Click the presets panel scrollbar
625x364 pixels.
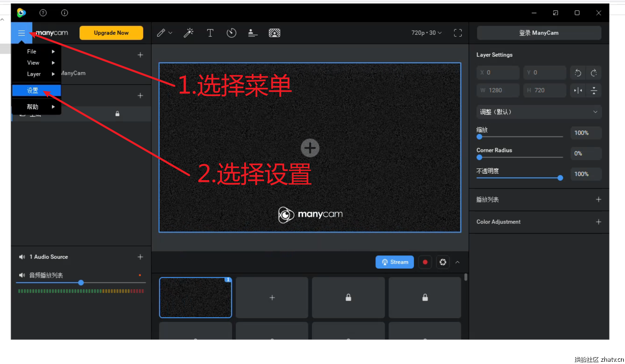pos(466,277)
